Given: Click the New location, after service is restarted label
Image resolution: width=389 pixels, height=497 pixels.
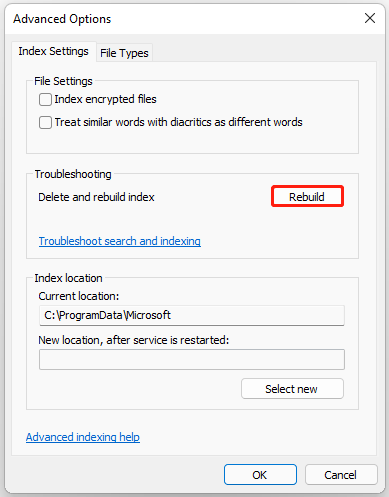Looking at the screenshot, I should tap(134, 340).
